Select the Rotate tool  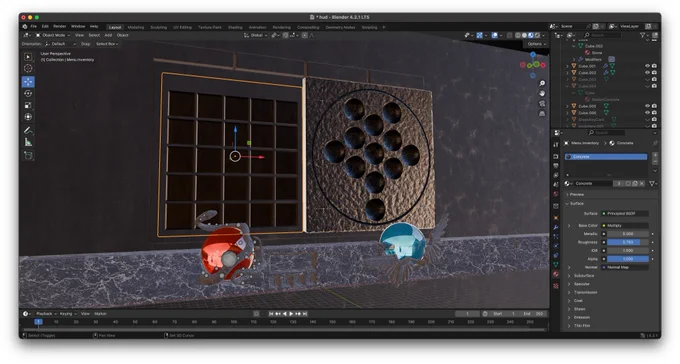[x=28, y=93]
